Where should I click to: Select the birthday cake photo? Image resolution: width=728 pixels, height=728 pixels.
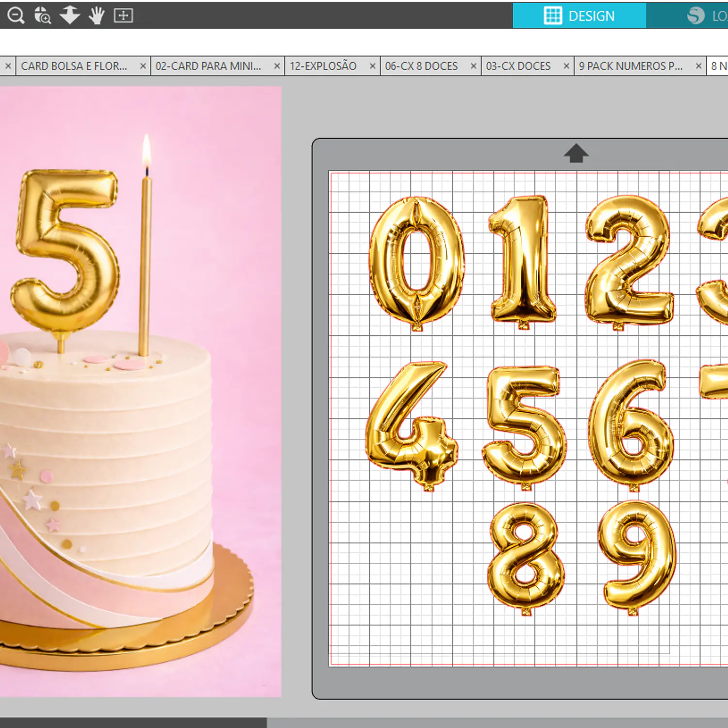[x=141, y=392]
